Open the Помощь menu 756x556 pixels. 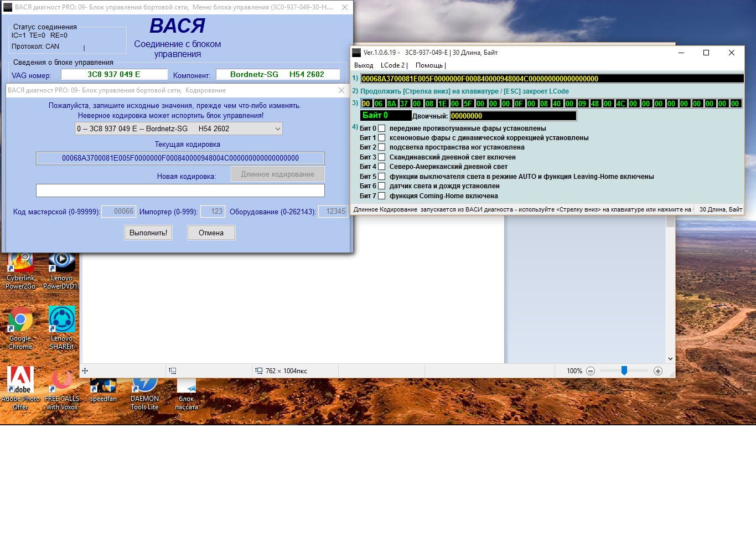pos(430,65)
